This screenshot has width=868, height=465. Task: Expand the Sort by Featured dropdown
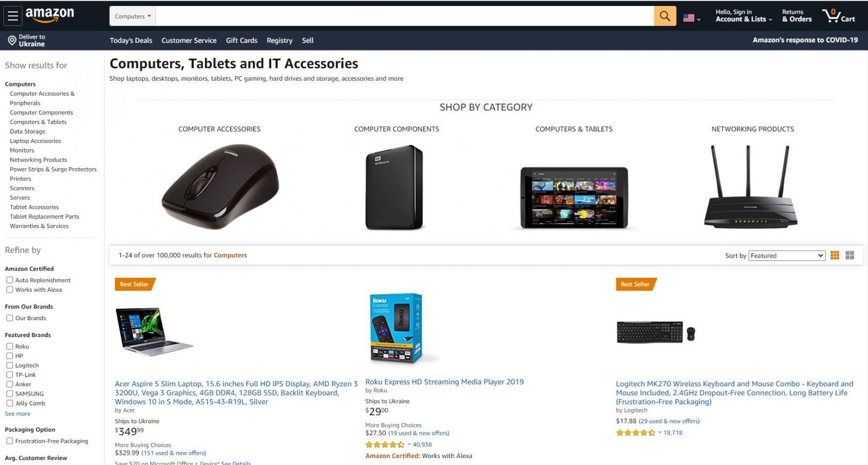(x=787, y=256)
